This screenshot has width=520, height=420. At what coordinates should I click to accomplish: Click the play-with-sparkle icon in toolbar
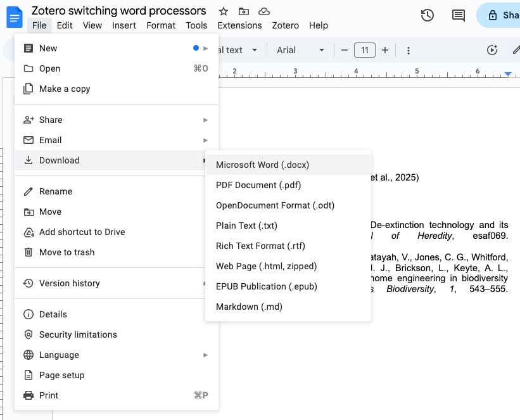coord(492,50)
